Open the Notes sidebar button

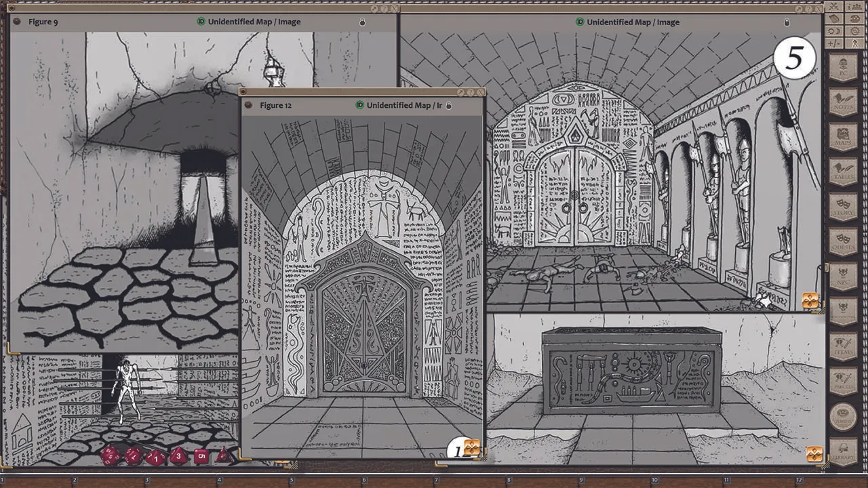(x=844, y=103)
